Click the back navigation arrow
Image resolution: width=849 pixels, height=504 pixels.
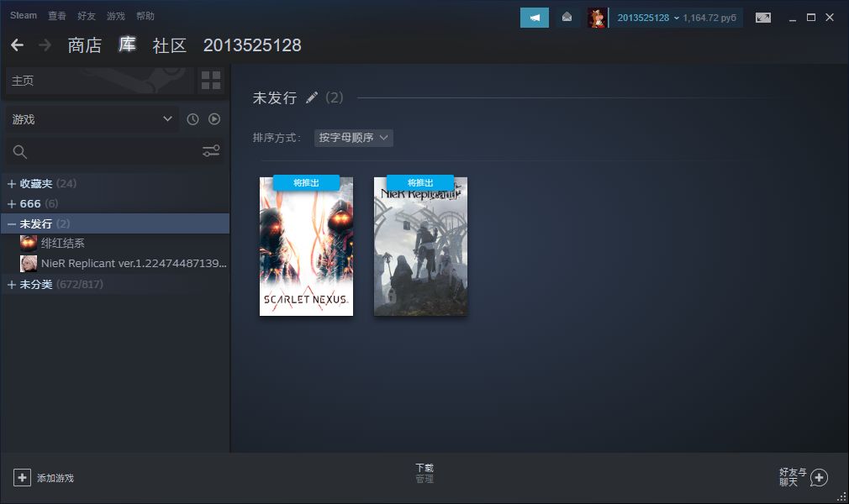click(x=18, y=45)
